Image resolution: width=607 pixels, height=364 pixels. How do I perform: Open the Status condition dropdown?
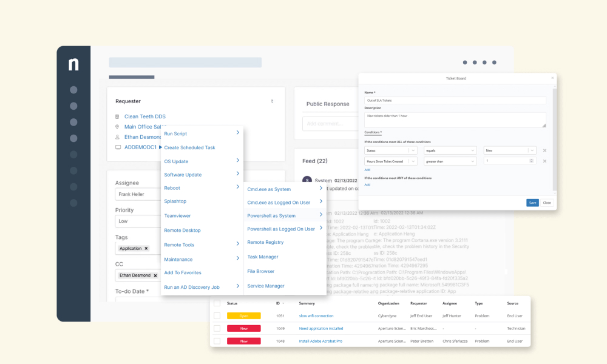pyautogui.click(x=390, y=150)
